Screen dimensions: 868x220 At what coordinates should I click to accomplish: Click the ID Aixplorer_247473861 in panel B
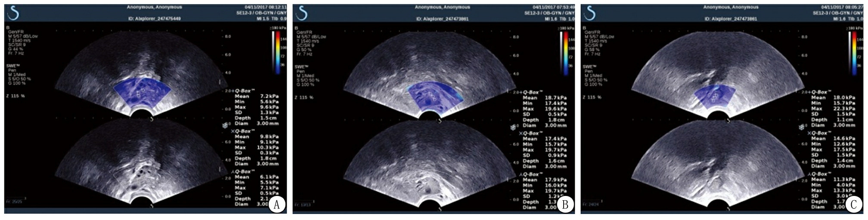(x=443, y=19)
